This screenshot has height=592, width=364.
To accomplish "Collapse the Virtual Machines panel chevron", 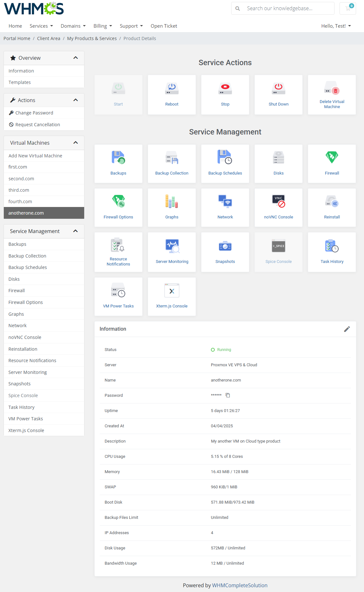I will 76,143.
